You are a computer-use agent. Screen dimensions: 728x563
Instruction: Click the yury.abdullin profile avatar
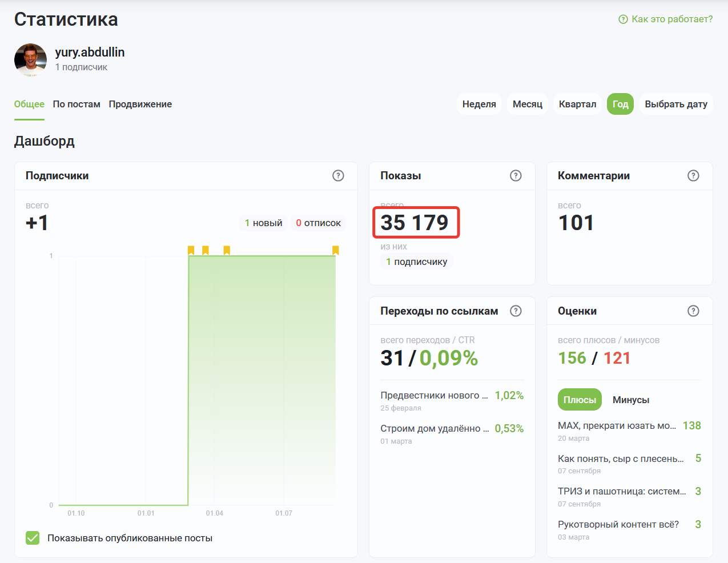[30, 59]
